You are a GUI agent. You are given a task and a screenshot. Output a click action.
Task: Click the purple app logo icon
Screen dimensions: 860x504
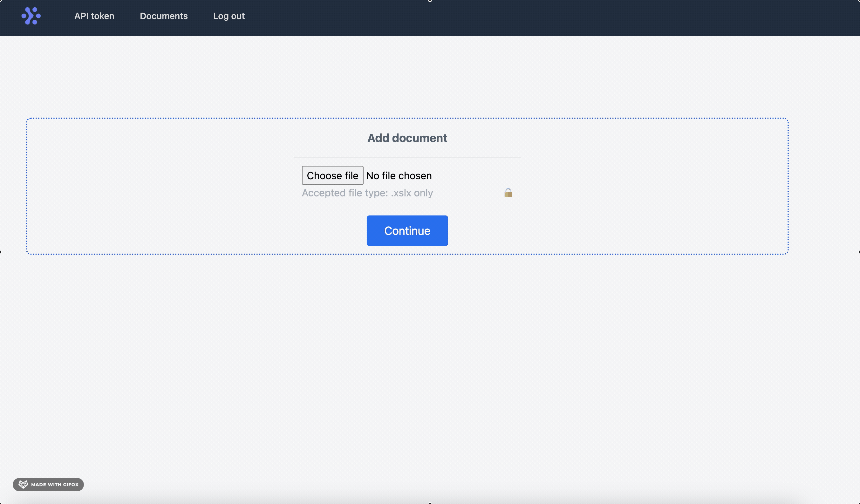31,16
